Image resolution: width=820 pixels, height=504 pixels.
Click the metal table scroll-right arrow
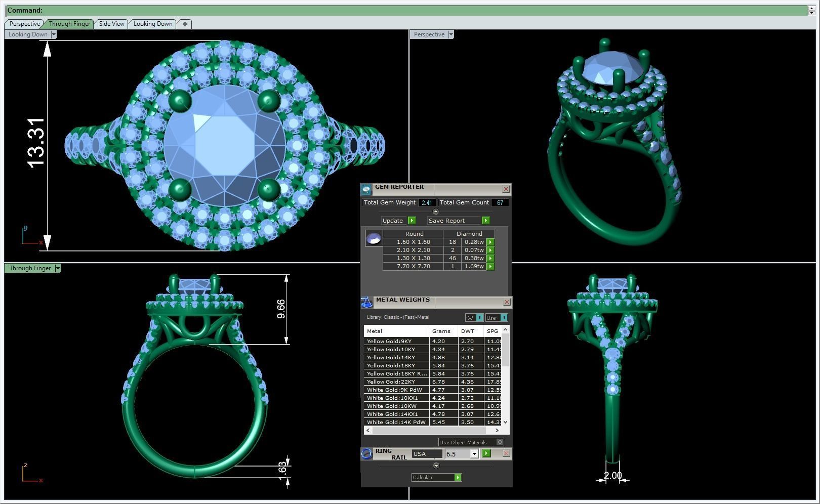click(497, 430)
